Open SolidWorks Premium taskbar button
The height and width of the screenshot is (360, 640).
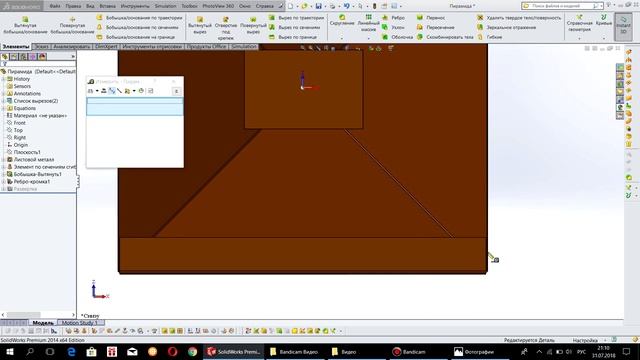234,352
